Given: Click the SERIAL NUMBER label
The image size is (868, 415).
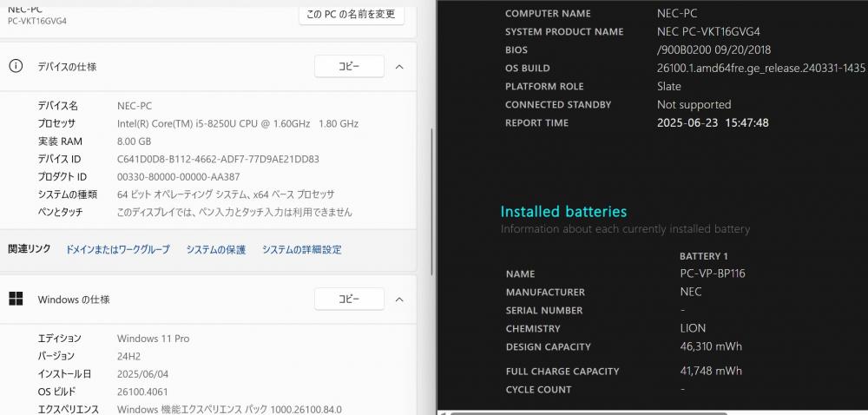Looking at the screenshot, I should [x=543, y=311].
